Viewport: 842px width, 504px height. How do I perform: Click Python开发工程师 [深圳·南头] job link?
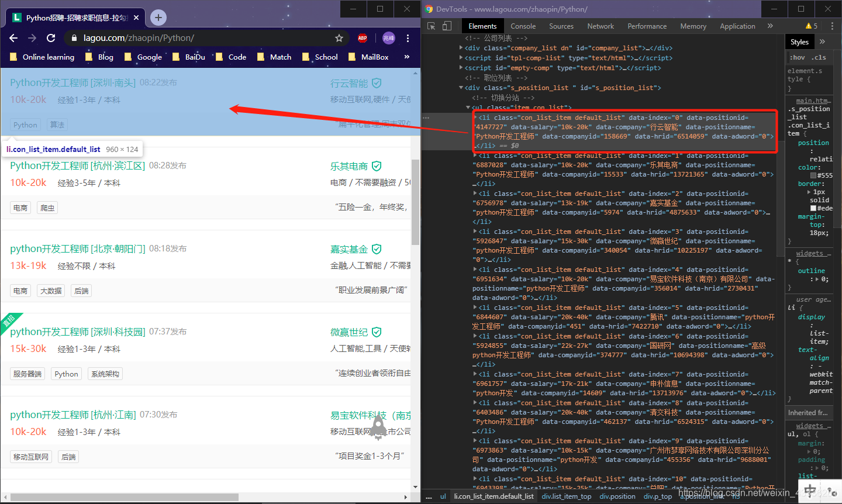[73, 82]
